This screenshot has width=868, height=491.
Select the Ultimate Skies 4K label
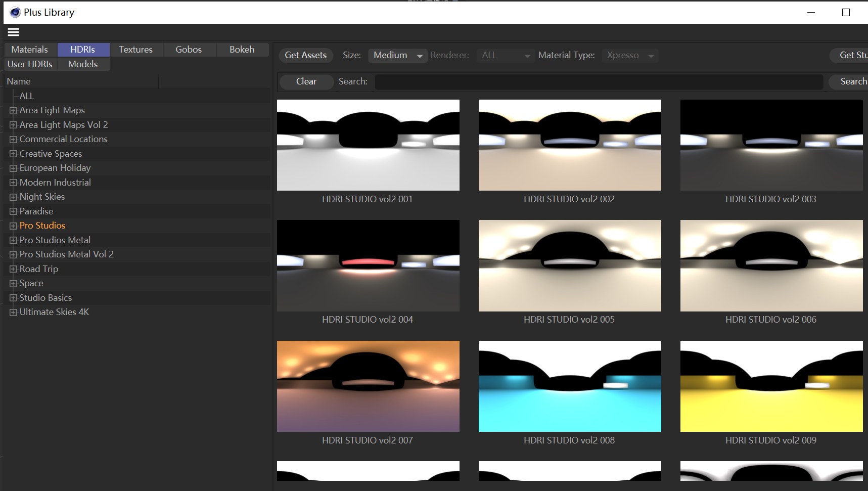[x=54, y=312]
